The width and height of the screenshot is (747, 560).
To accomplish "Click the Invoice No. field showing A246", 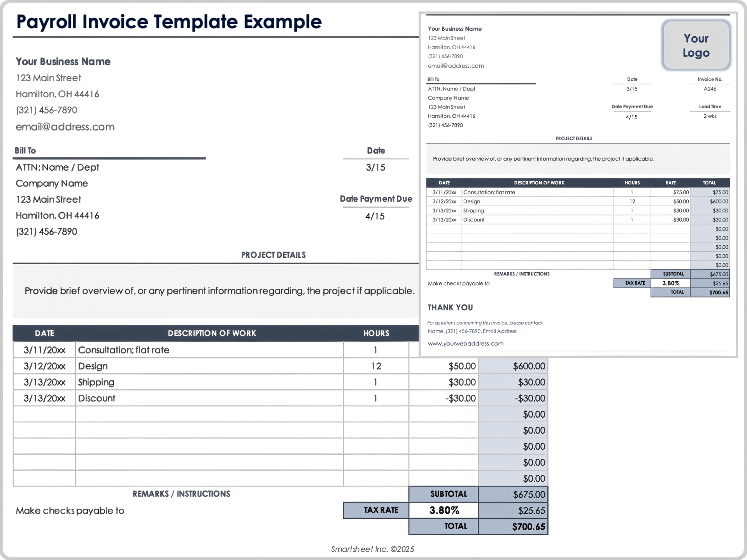I will [710, 89].
